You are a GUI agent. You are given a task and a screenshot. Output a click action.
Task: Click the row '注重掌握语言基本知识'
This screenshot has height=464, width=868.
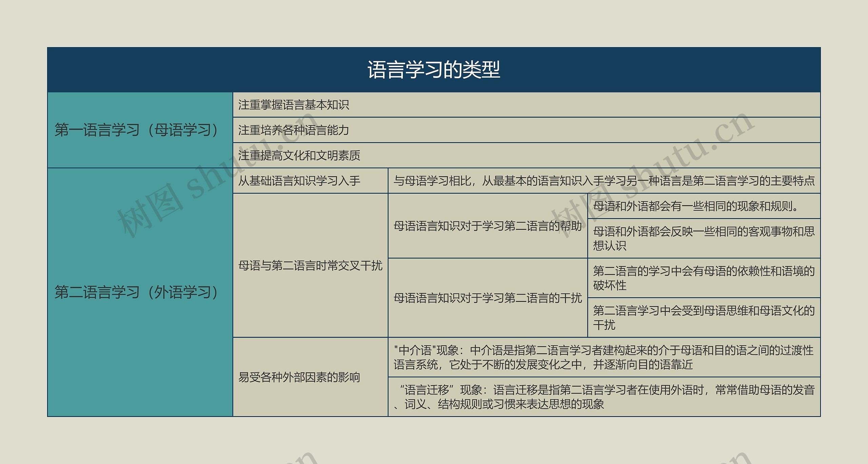(x=527, y=105)
